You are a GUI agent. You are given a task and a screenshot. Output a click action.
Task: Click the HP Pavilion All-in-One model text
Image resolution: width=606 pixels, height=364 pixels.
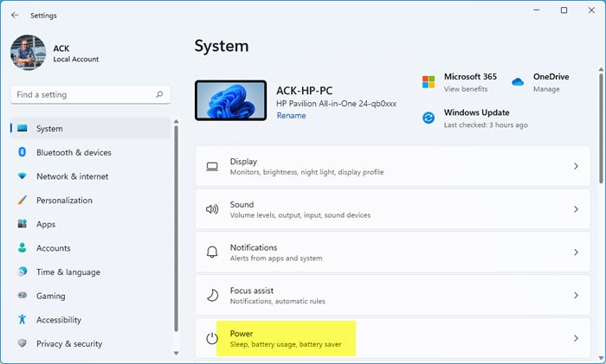click(x=336, y=104)
